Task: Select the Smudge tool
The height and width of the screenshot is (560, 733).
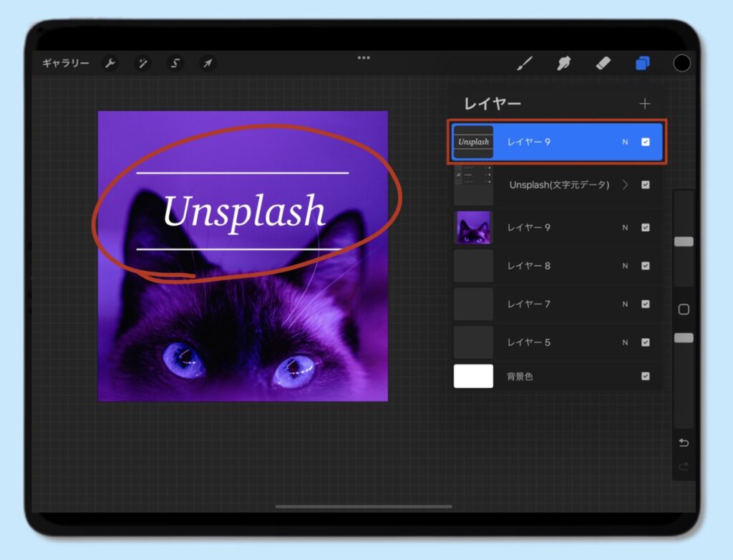Action: click(x=564, y=63)
